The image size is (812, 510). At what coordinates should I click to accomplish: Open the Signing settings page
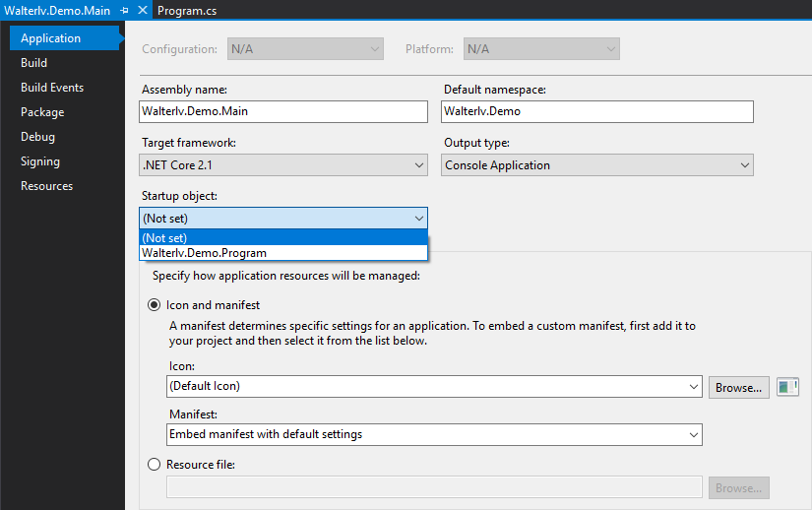[x=40, y=161]
